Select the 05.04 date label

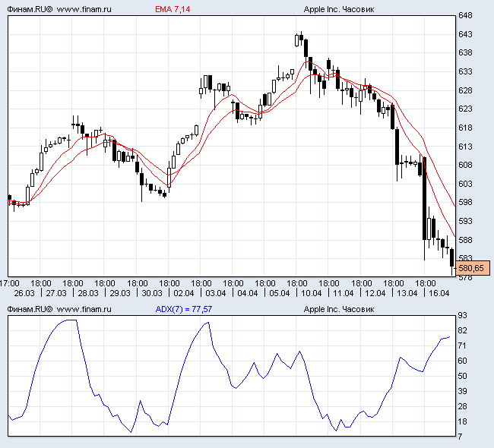[x=280, y=293]
